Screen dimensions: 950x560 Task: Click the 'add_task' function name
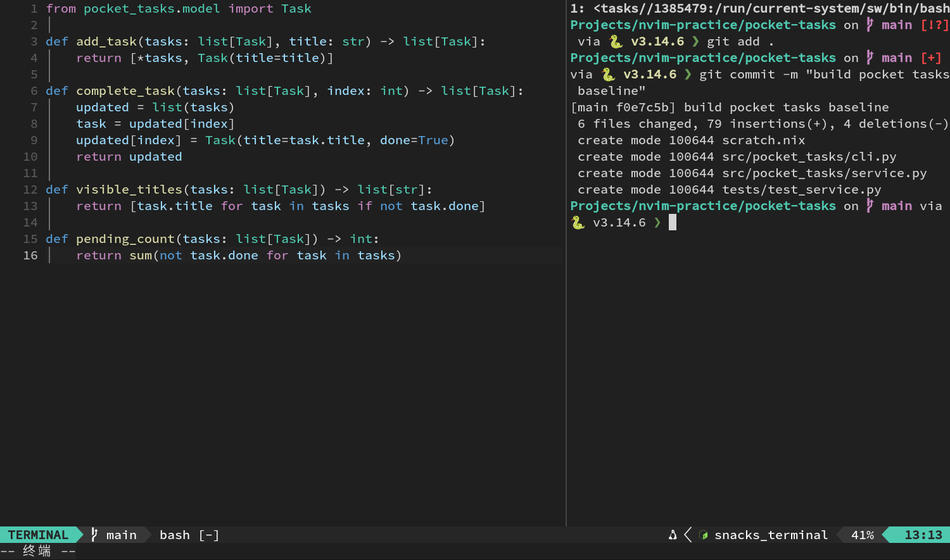coord(106,42)
